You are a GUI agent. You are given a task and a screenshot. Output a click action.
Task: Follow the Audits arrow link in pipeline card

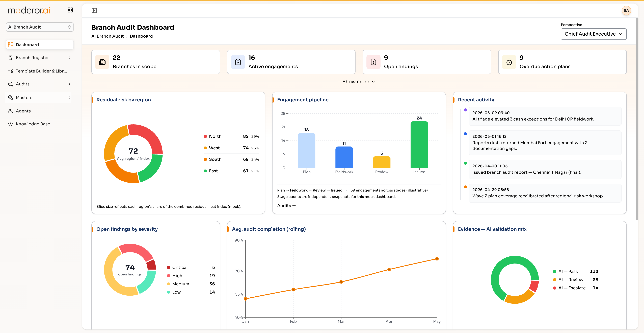pyautogui.click(x=286, y=205)
